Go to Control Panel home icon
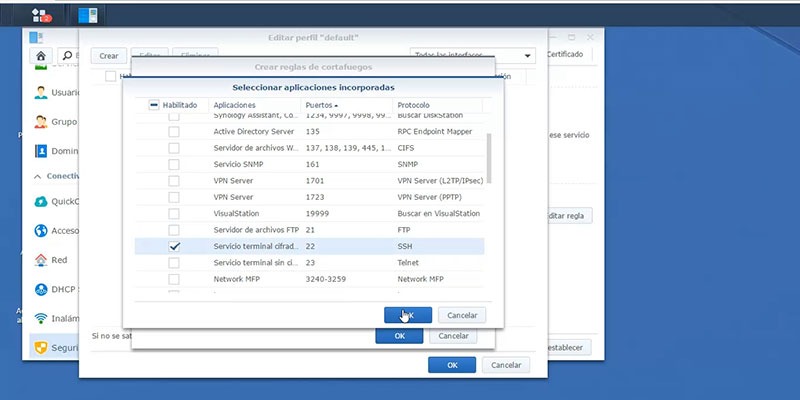800x400 pixels. (x=41, y=56)
